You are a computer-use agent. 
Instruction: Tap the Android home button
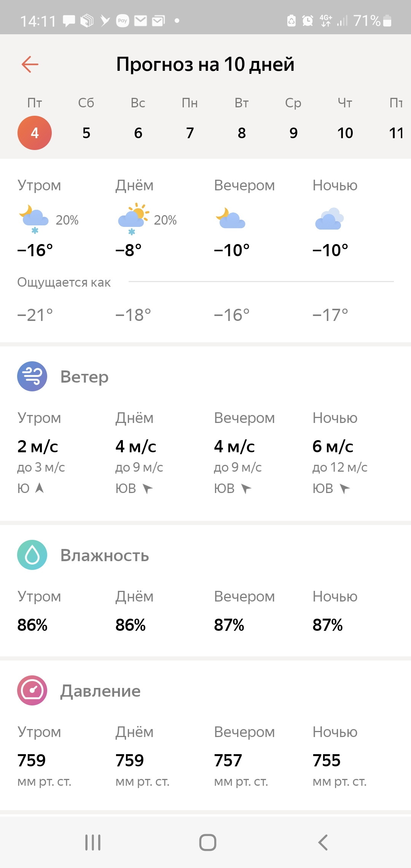coord(208,842)
